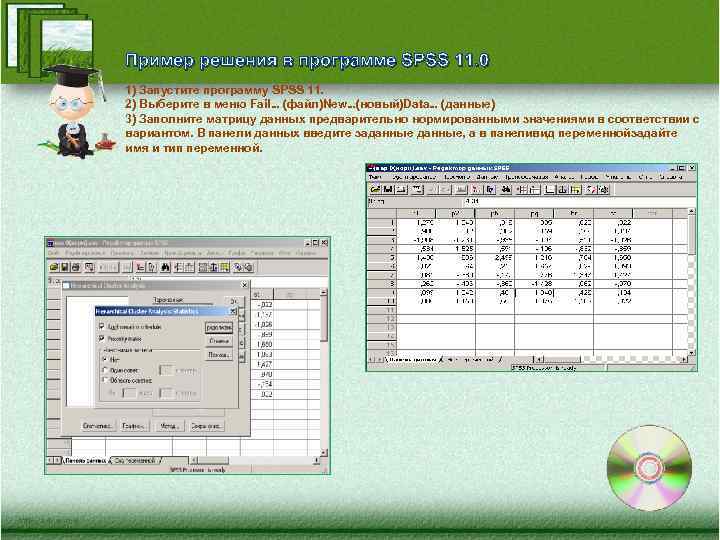The width and height of the screenshot is (720, 540).
Task: Toggle Proximity matrix checkbox in Statistics dialog
Action: [102, 339]
